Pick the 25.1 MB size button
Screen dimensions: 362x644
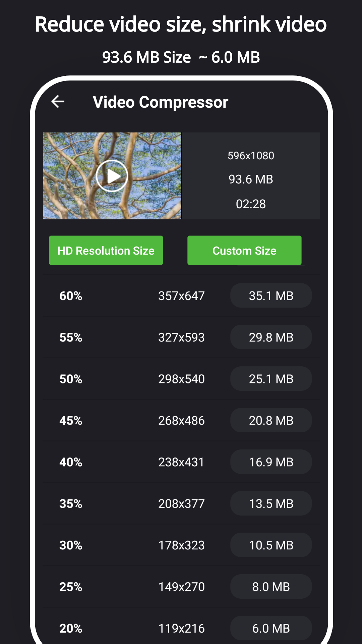click(271, 379)
